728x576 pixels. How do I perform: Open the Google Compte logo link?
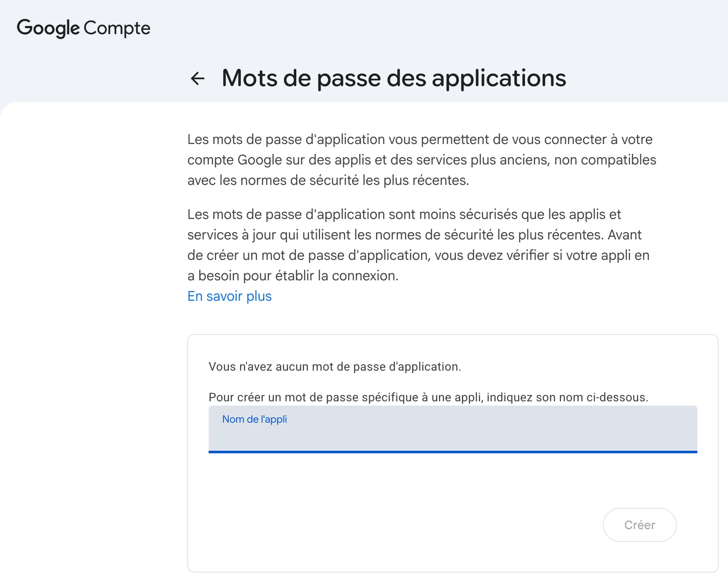[83, 28]
